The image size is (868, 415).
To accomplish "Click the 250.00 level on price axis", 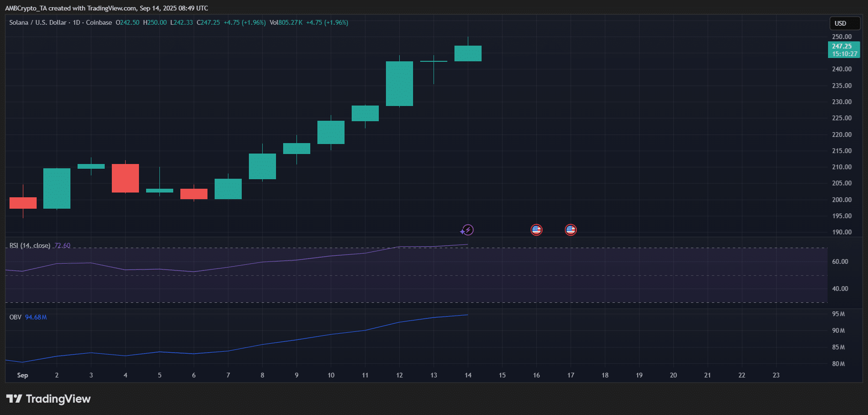I will pos(841,37).
